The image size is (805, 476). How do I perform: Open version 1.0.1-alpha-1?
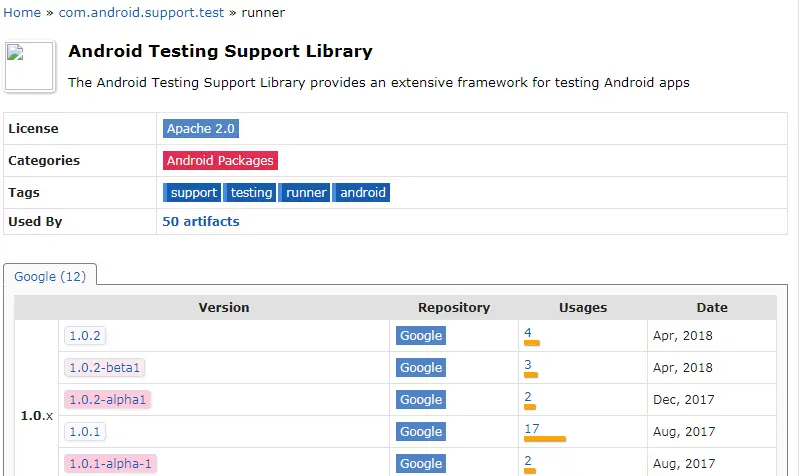coord(110,463)
